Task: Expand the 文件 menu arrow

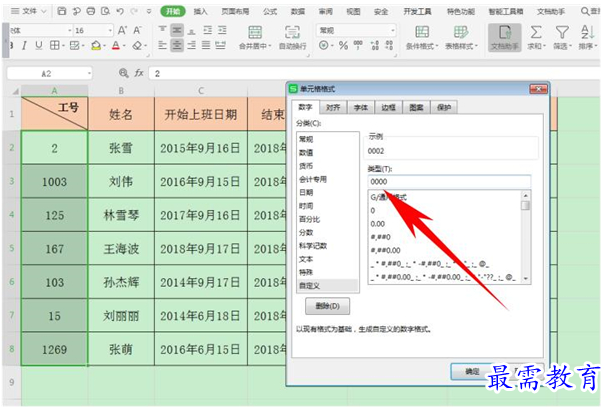Action: [44, 12]
